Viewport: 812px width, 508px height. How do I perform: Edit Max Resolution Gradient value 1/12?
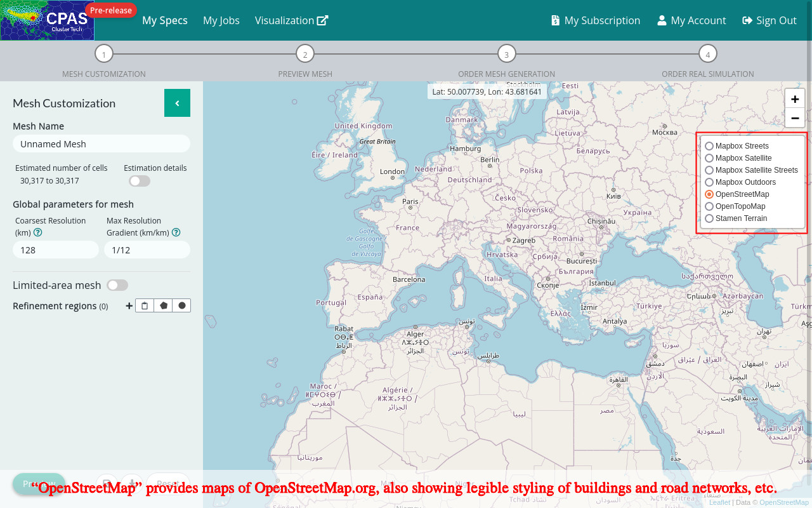(x=147, y=250)
